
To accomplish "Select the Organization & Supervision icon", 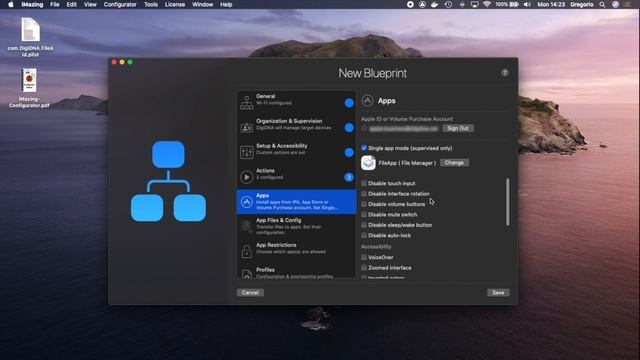I will pyautogui.click(x=247, y=128).
